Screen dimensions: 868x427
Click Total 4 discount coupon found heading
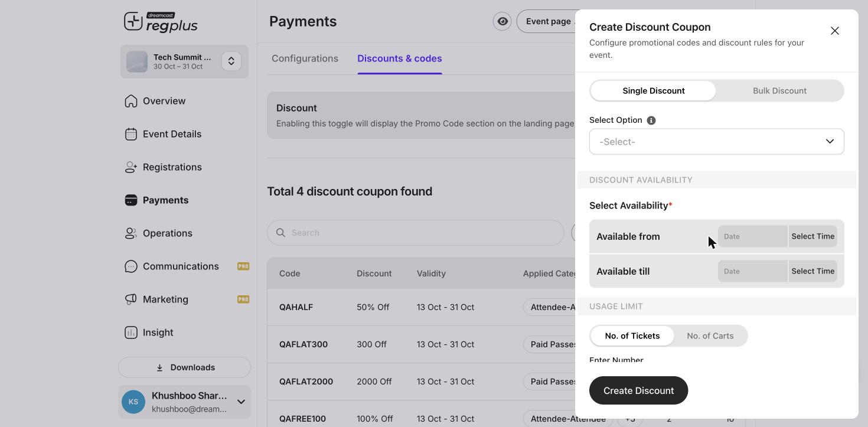click(350, 191)
